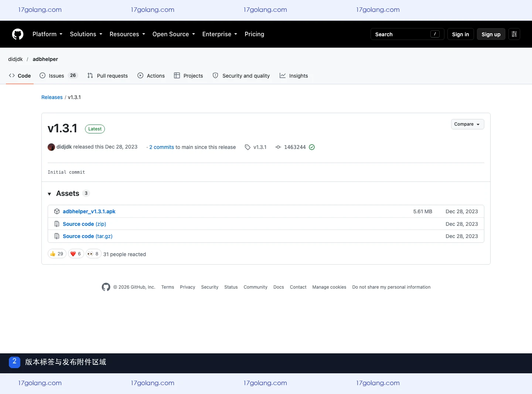Open the Issues tab
Viewport: 532px width, 394px height.
58,75
